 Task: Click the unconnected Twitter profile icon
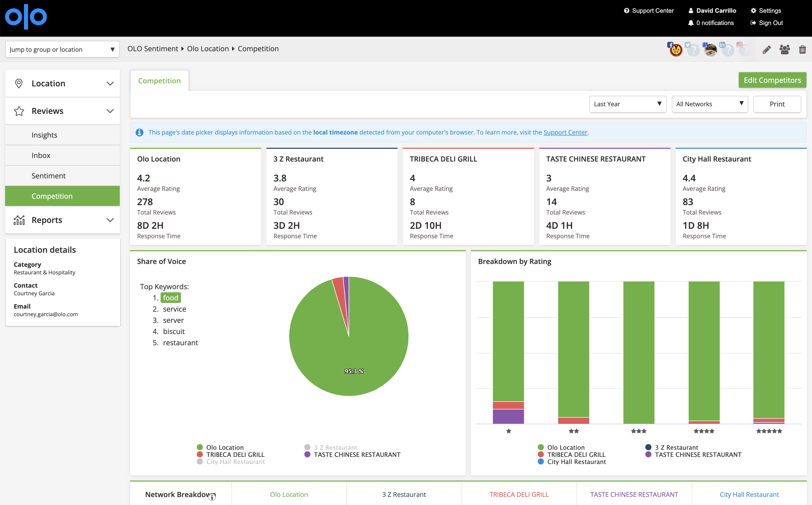pos(692,49)
